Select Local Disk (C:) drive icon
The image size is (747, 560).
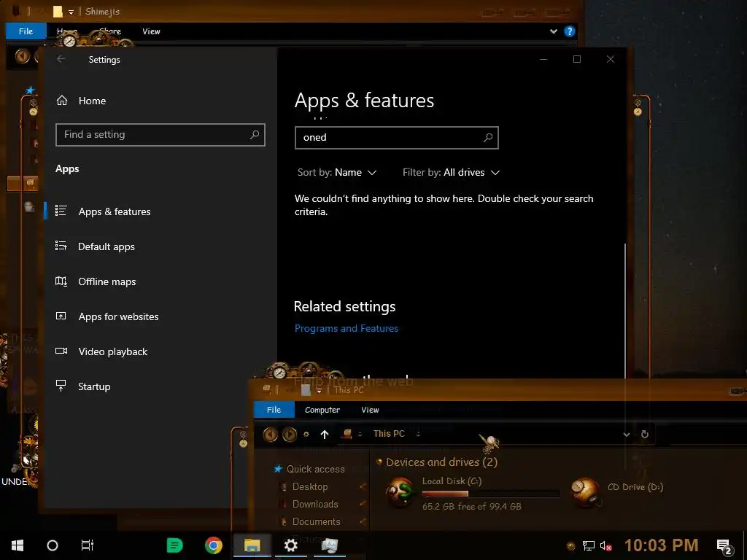pos(400,492)
